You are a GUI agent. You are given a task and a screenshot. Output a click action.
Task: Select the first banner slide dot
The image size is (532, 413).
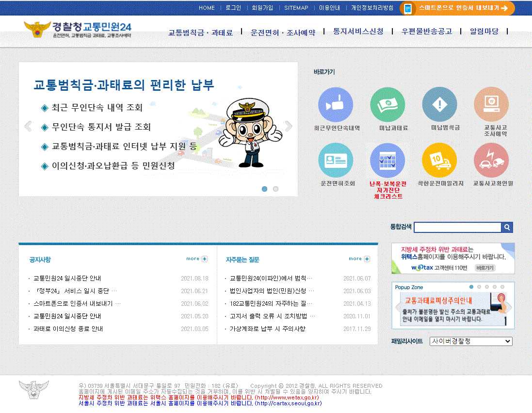(265, 189)
